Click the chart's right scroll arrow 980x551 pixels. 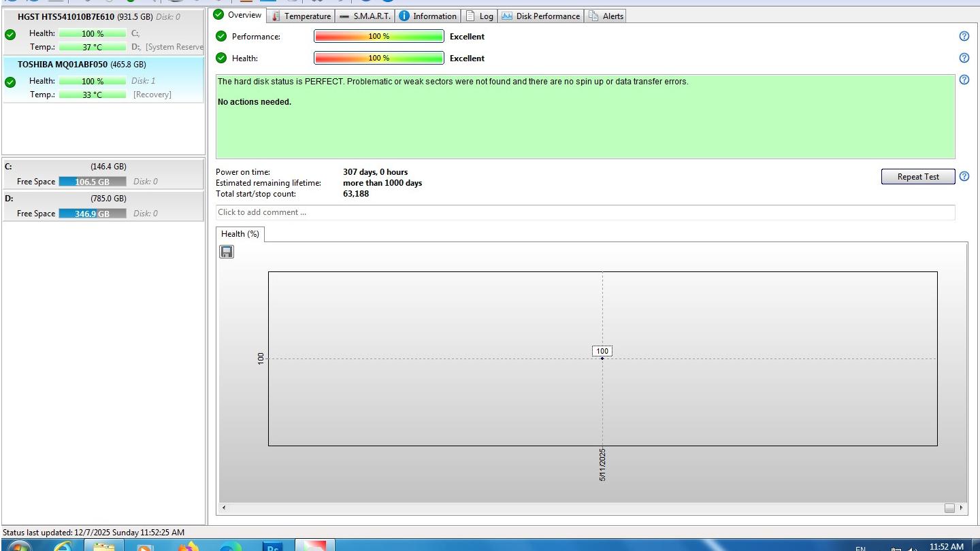(961, 508)
